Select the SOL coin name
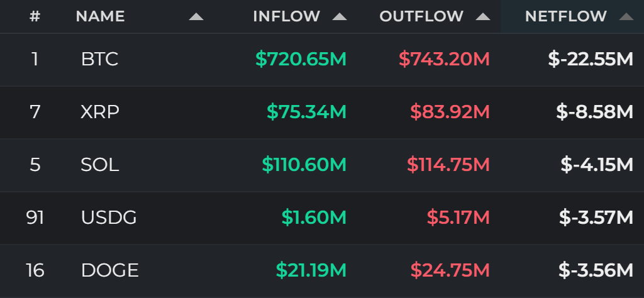This screenshot has width=644, height=298. click(100, 165)
